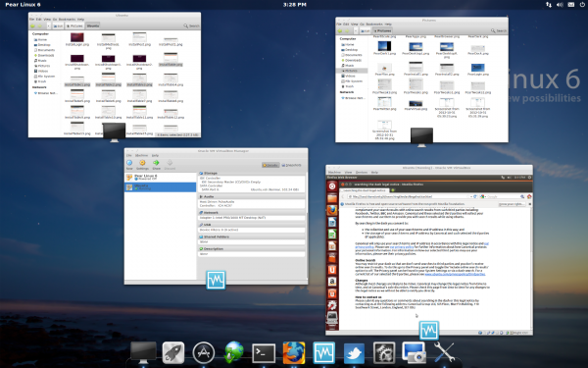This screenshot has width=588, height=368.
Task: Open the address bar history dropdown in Firefox
Action: (x=471, y=196)
